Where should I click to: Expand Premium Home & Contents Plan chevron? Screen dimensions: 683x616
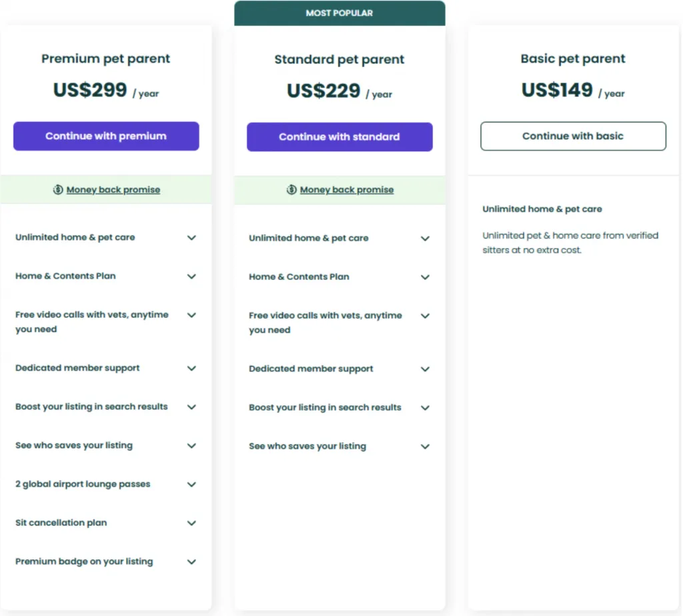tap(191, 277)
